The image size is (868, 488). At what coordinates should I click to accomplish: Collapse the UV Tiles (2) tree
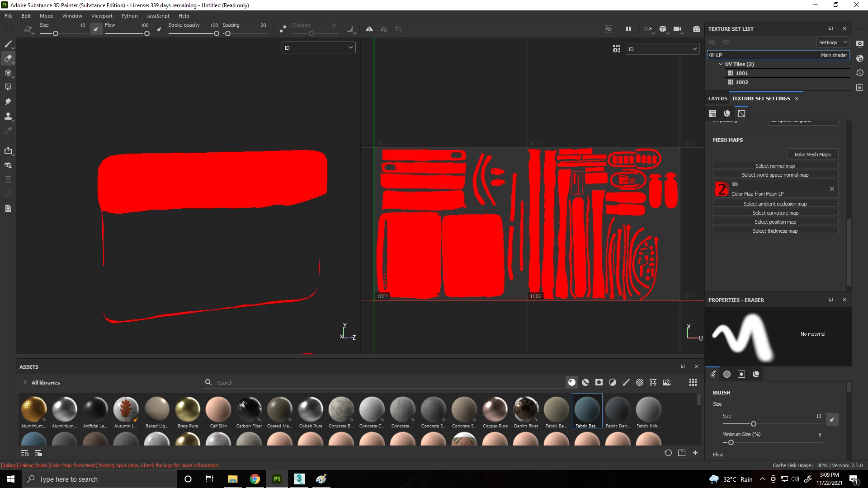click(x=721, y=64)
